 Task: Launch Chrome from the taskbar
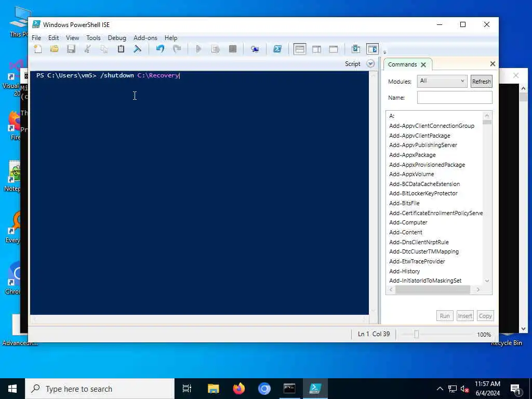coord(264,389)
